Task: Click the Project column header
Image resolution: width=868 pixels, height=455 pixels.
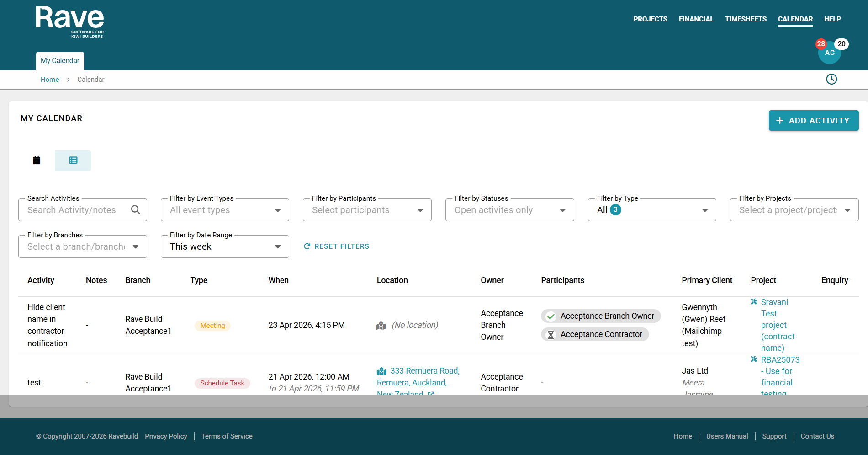Action: 763,280
